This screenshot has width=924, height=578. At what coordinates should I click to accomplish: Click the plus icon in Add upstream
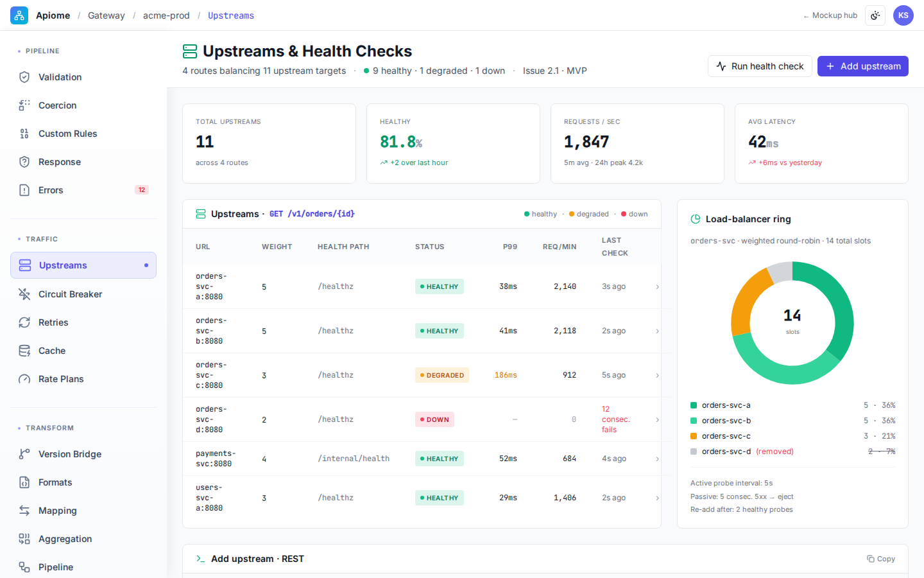830,66
